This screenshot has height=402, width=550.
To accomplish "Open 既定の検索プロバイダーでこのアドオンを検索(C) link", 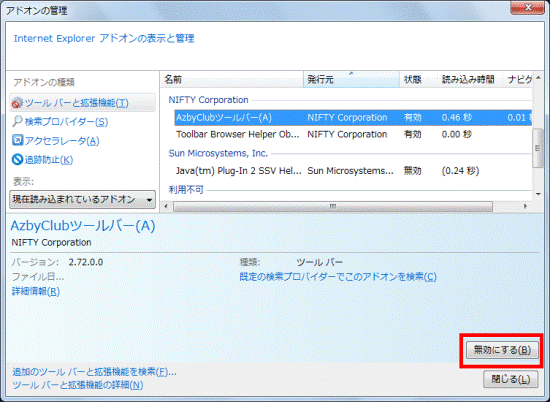I will (338, 277).
